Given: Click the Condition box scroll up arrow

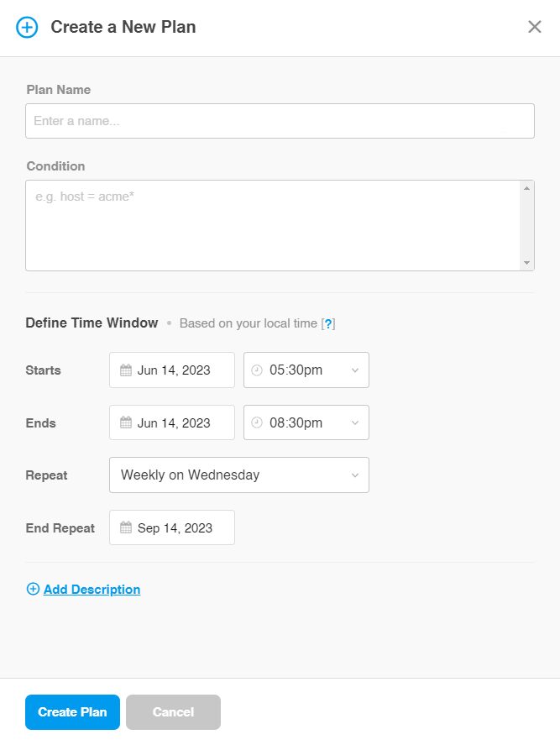Looking at the screenshot, I should tap(526, 188).
